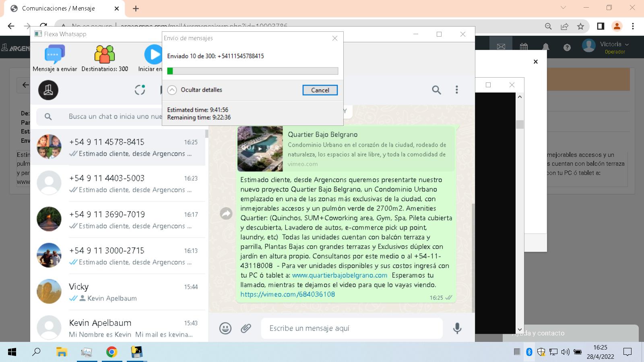Open Windows taskbar search
The image size is (644, 362).
pyautogui.click(x=36, y=352)
